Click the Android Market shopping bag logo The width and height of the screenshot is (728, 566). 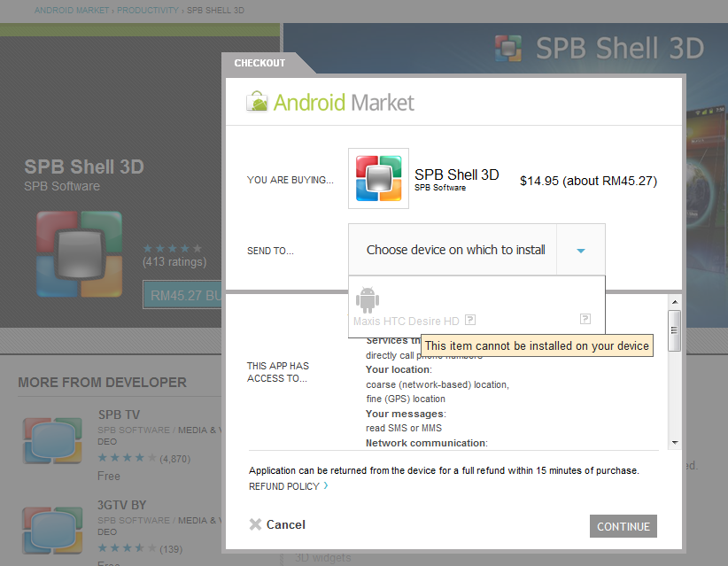click(x=258, y=102)
